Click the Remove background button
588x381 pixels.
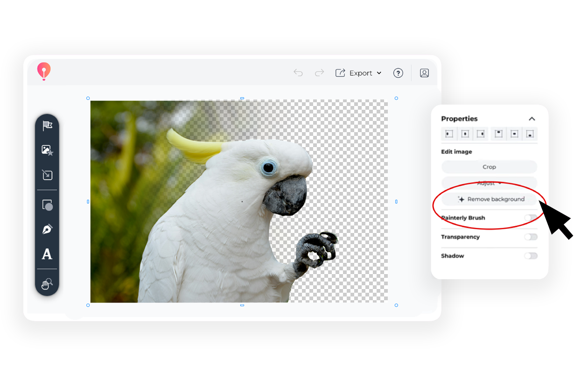(491, 199)
